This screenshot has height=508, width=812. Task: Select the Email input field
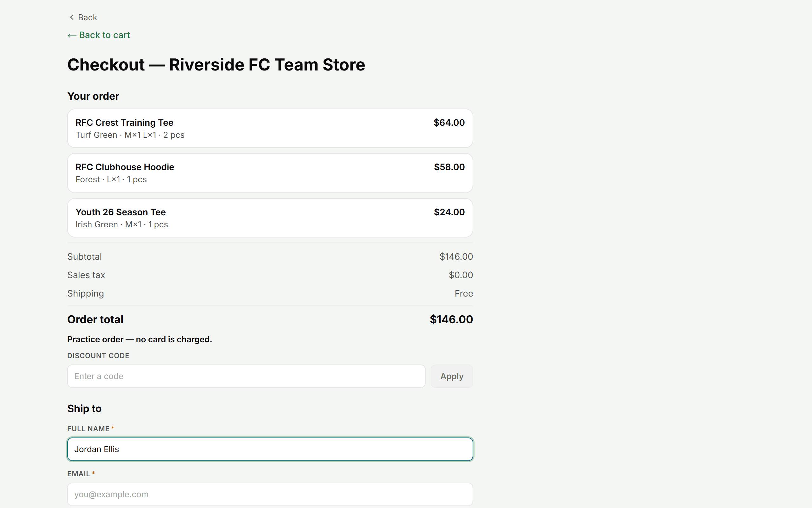270,494
